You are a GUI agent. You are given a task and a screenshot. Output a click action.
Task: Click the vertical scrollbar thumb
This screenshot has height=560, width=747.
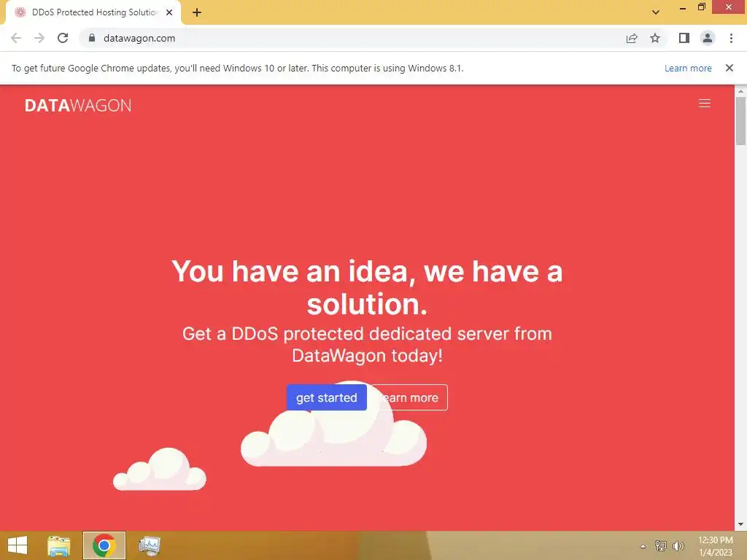click(x=740, y=121)
